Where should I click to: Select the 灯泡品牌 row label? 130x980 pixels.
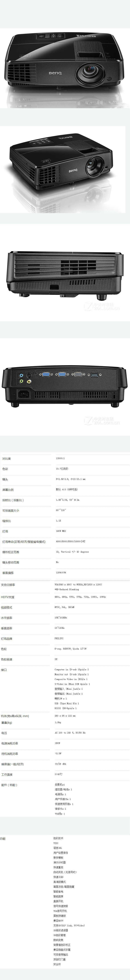click(x=6, y=639)
